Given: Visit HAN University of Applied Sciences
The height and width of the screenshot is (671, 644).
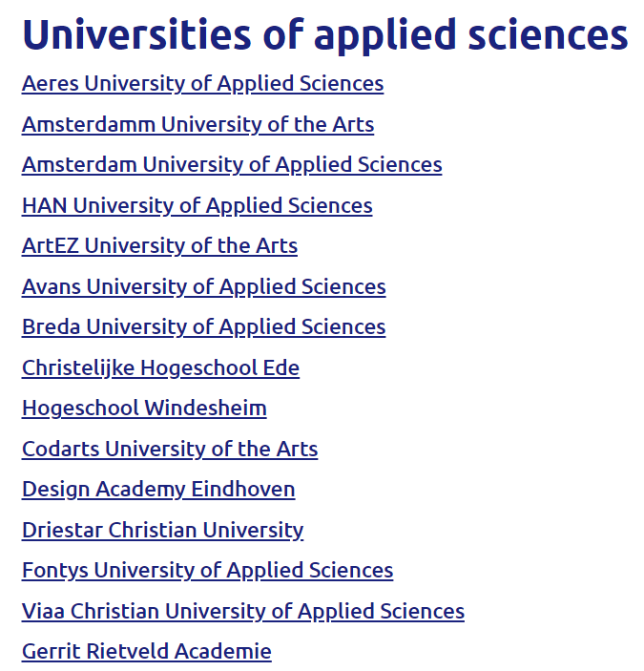Looking at the screenshot, I should click(197, 206).
